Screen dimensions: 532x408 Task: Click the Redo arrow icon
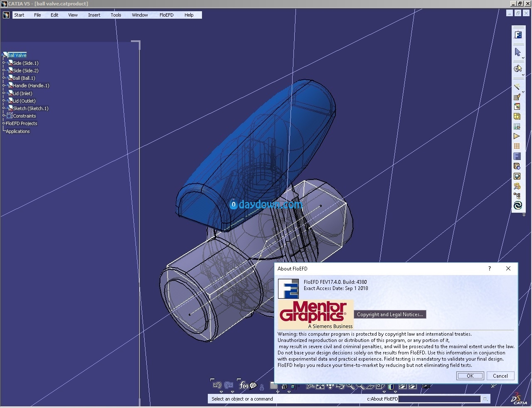[x=229, y=385]
